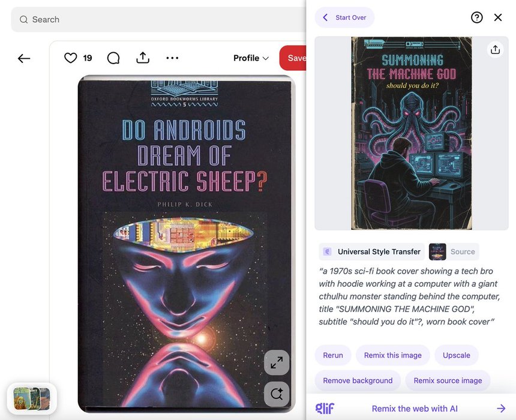This screenshot has width=516, height=420.
Task: Click the Remix this image button
Action: 392,355
